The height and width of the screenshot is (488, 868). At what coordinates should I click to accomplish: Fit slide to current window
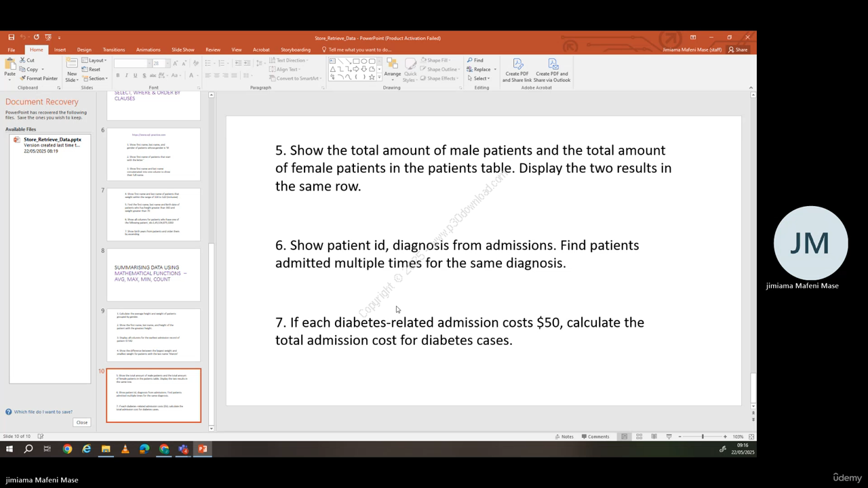click(x=751, y=436)
